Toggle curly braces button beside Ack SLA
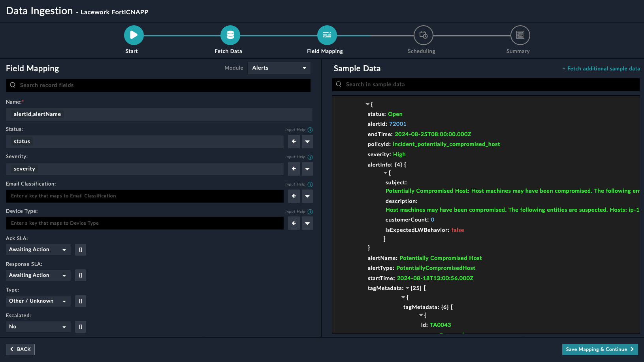 (81, 250)
